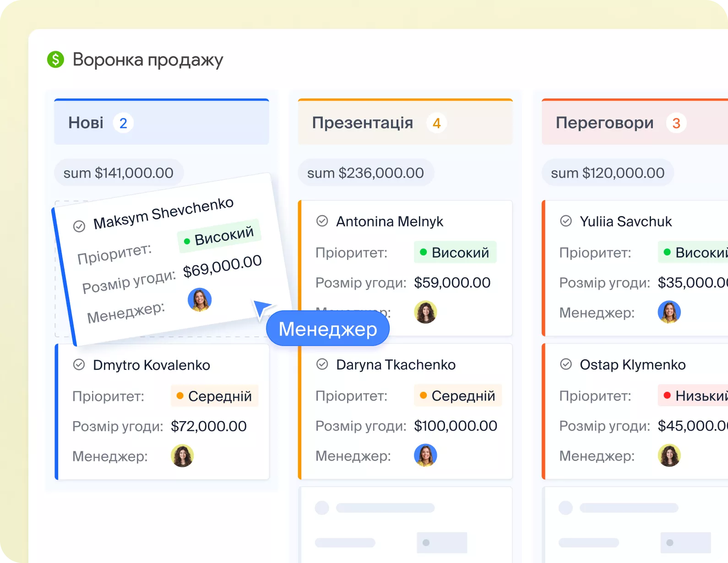Click the blue Менеджер tooltip label
Viewport: 728px width, 563px height.
[x=328, y=329]
